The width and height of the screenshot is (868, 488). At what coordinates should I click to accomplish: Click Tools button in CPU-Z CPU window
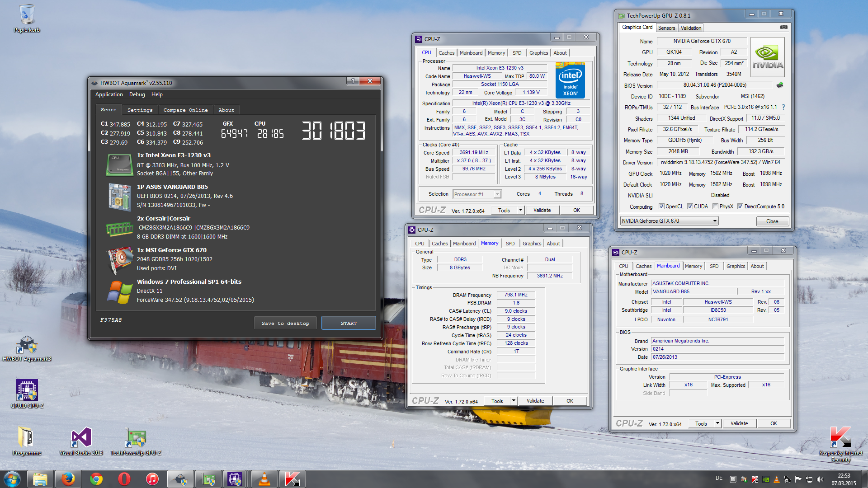tap(504, 210)
